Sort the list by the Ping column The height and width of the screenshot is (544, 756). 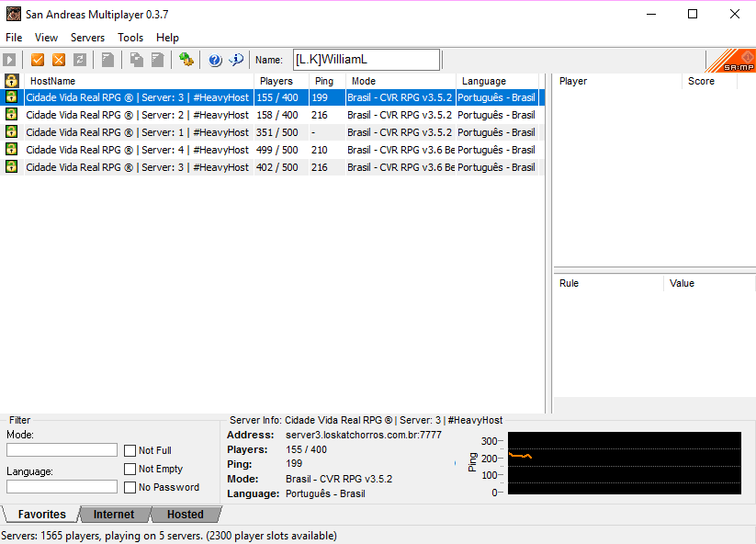[327, 81]
